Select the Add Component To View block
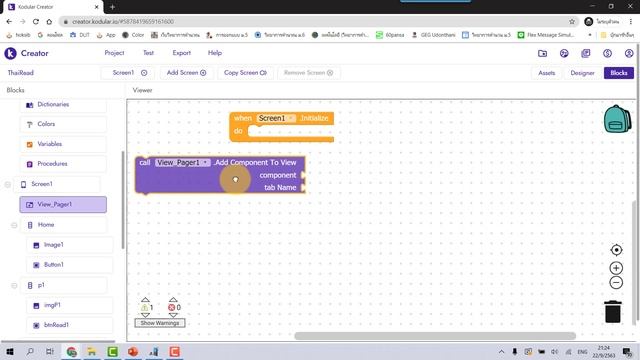The width and height of the screenshot is (640, 360). click(x=220, y=175)
